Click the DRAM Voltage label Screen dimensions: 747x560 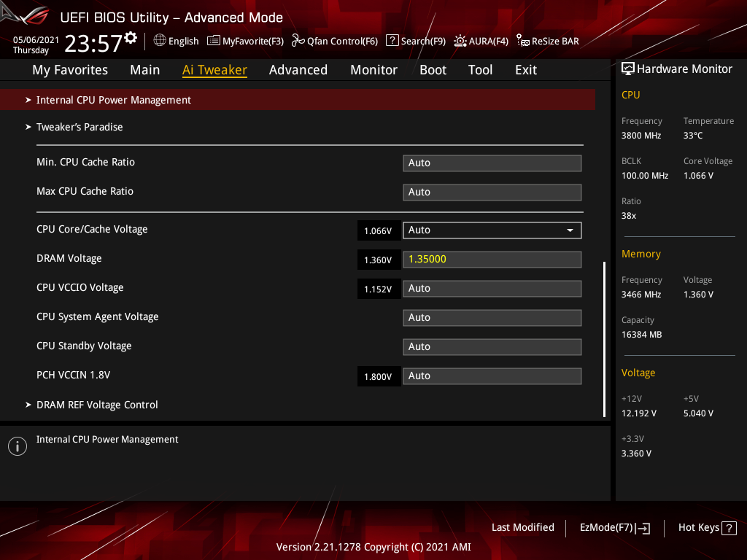[x=69, y=259]
